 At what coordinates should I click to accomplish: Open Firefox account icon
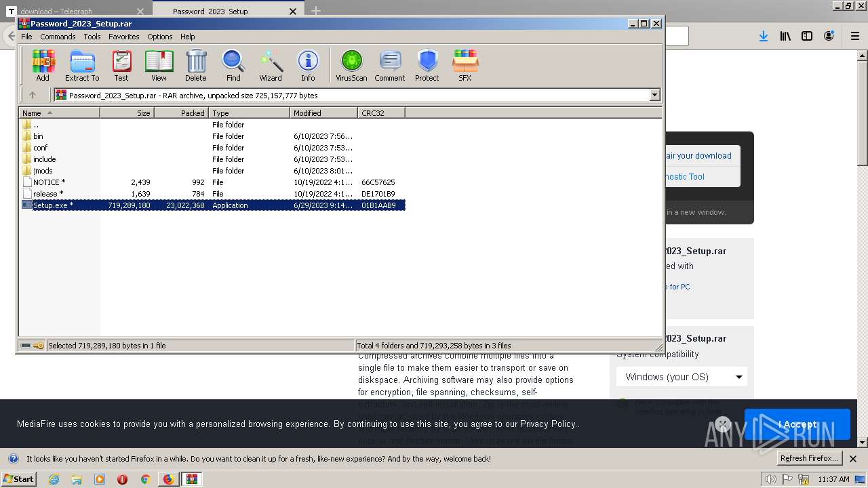829,37
